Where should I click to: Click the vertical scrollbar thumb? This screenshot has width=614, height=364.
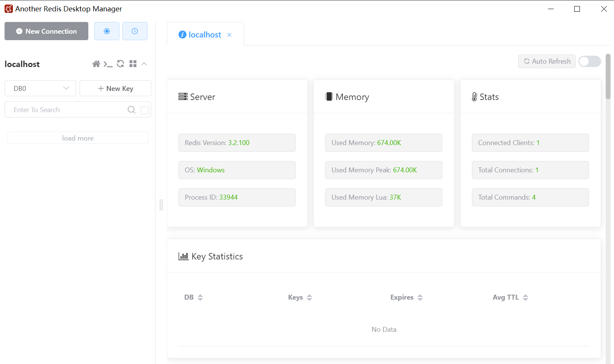[x=608, y=77]
